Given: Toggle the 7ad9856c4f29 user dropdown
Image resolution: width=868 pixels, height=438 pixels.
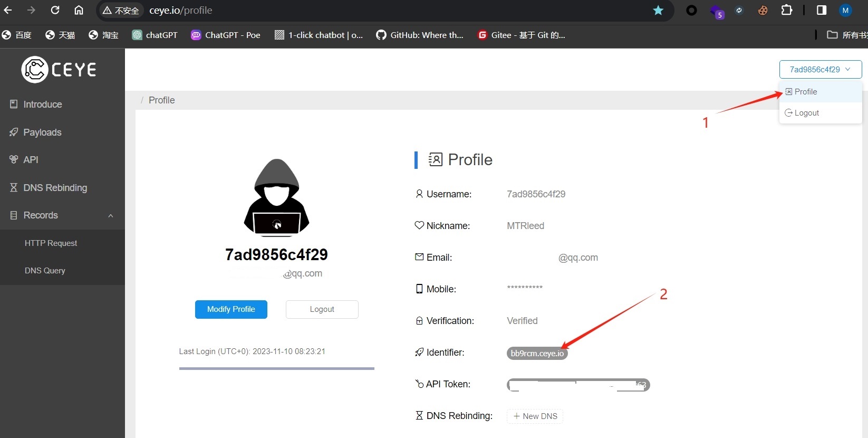Looking at the screenshot, I should [821, 69].
